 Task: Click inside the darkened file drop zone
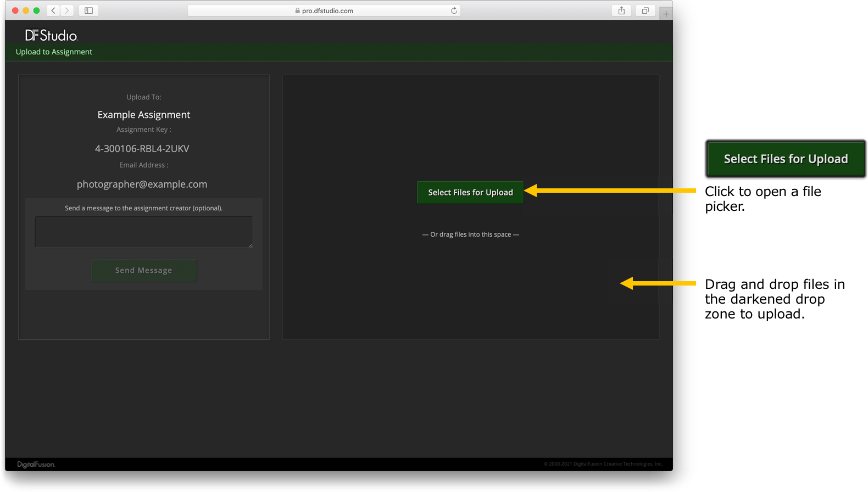click(470, 291)
